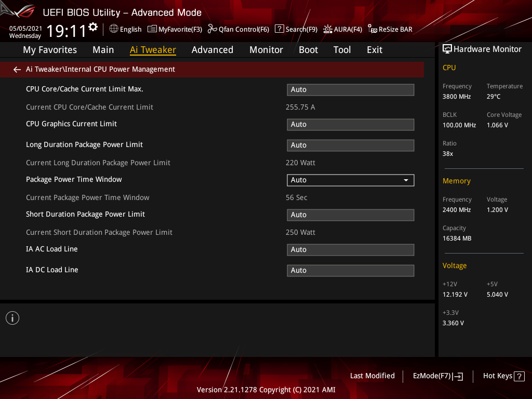The width and height of the screenshot is (532, 399).
Task: Click the IA AC Load Line field
Action: pos(351,250)
